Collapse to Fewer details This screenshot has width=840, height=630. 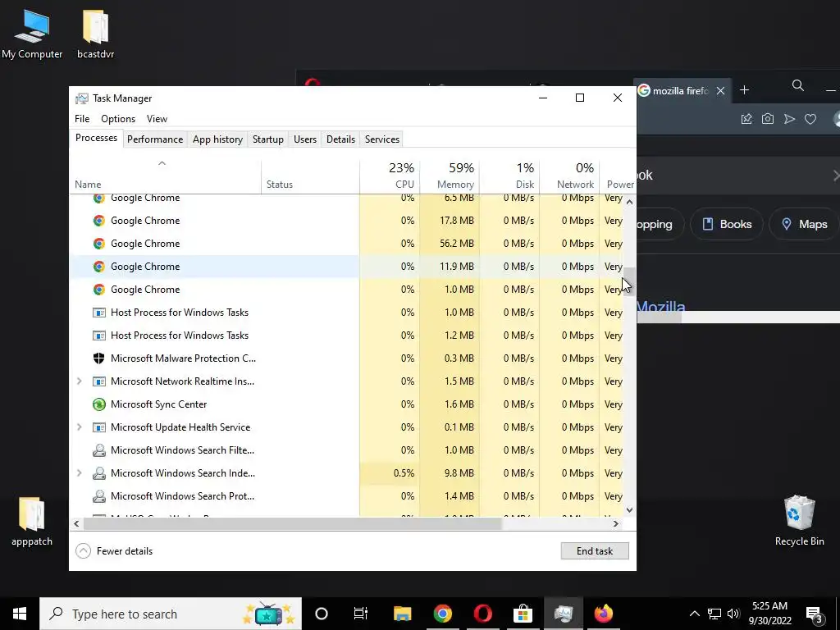114,550
